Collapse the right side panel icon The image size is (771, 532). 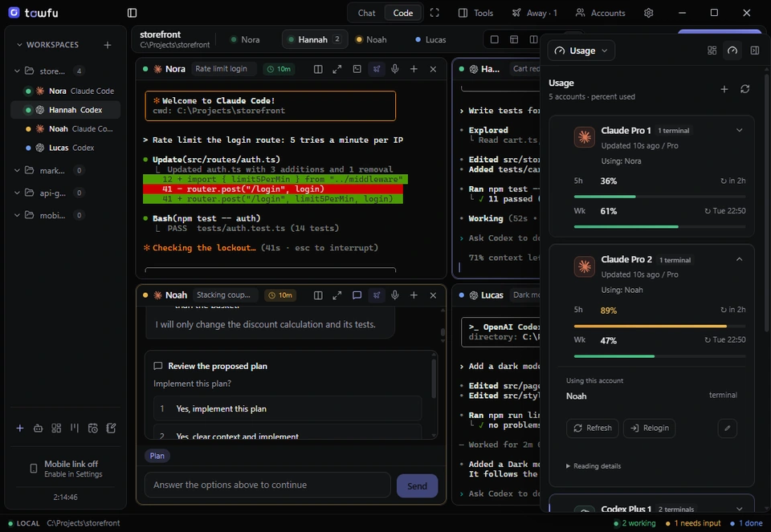click(x=755, y=50)
